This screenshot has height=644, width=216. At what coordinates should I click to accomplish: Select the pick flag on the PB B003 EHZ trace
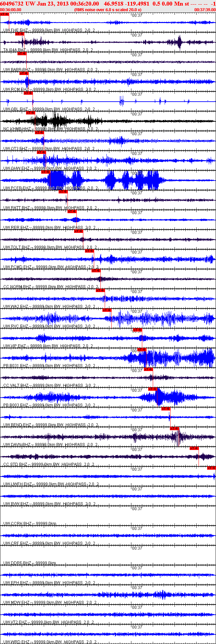(153, 389)
